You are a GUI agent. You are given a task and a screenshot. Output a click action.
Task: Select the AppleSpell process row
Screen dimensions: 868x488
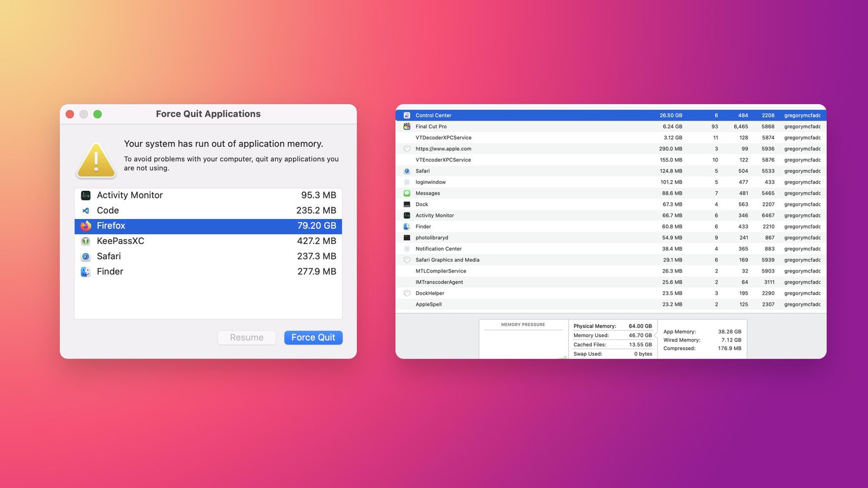pos(611,304)
